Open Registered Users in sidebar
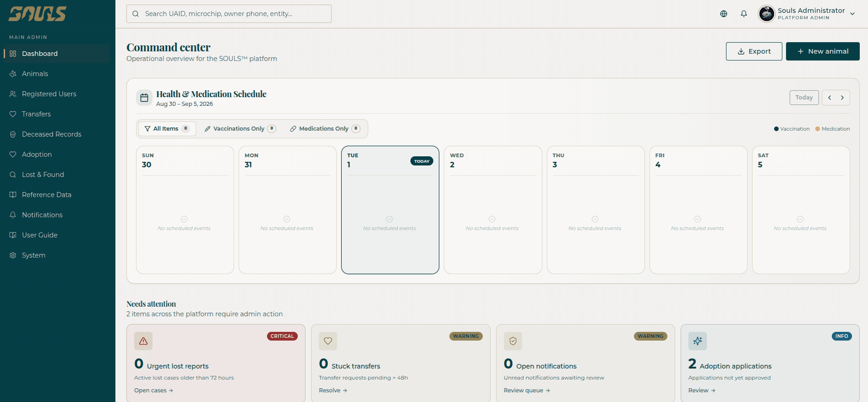The height and width of the screenshot is (402, 868). pos(56,94)
